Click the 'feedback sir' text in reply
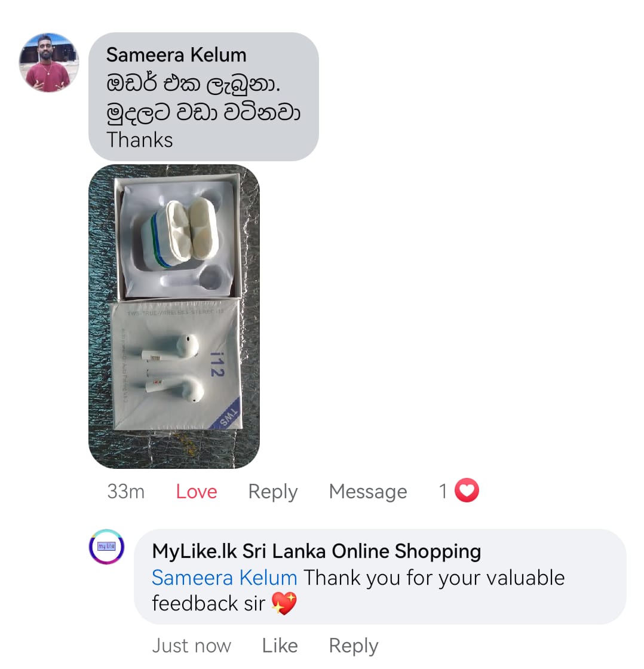Image resolution: width=644 pixels, height=669 pixels. [x=208, y=604]
